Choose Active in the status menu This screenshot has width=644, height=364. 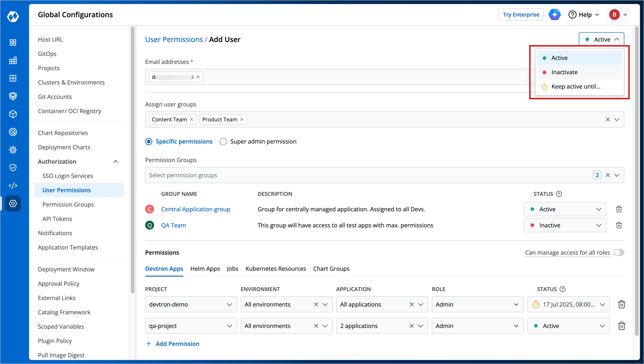tap(579, 58)
